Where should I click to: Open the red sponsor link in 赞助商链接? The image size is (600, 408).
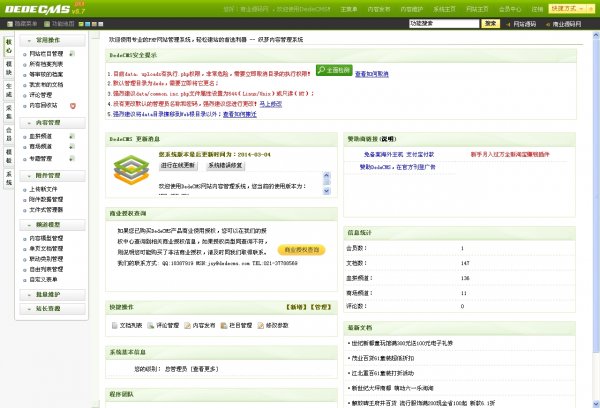click(510, 154)
